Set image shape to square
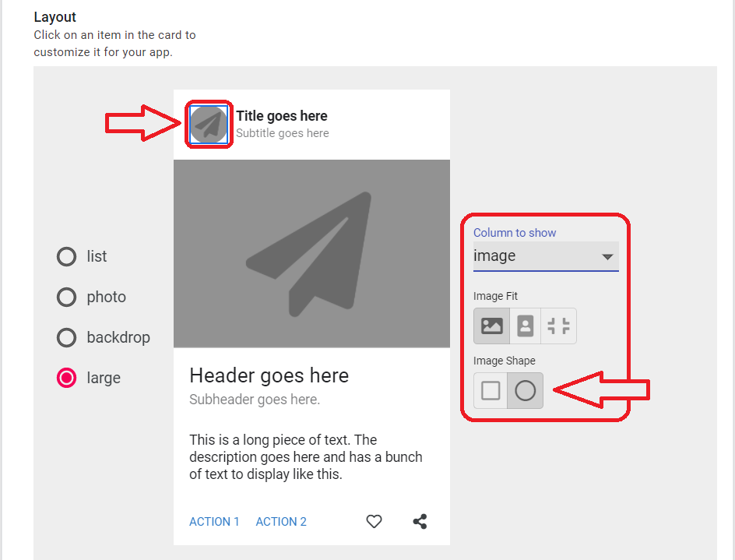The image size is (735, 560). (x=491, y=391)
